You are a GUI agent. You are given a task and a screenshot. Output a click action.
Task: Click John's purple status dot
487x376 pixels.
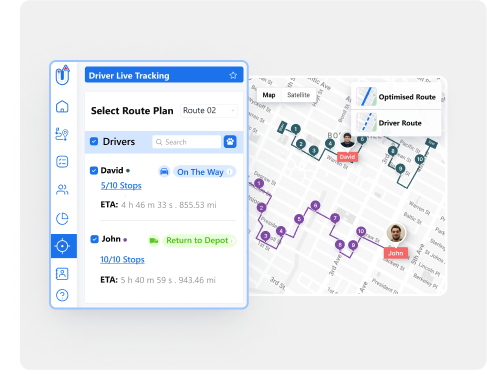[125, 239]
